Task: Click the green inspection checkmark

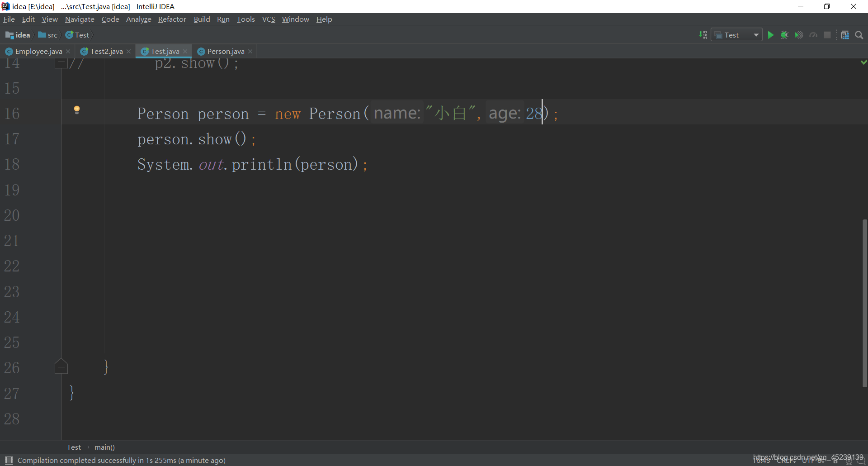Action: [863, 62]
